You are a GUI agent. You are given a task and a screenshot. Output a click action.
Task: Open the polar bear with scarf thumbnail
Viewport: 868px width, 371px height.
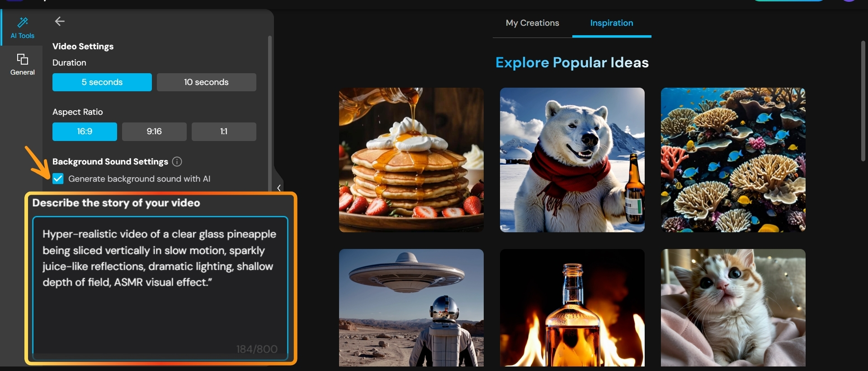coord(572,160)
